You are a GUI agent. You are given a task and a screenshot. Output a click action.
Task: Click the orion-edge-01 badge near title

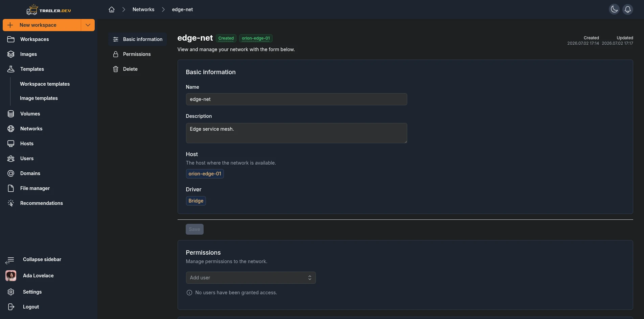pyautogui.click(x=256, y=38)
